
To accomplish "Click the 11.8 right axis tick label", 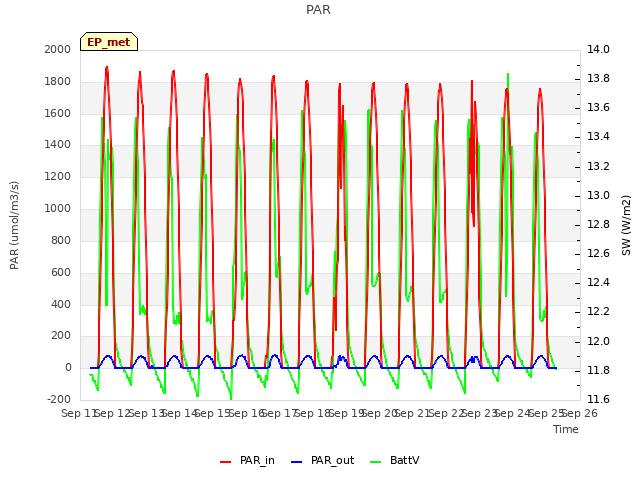I will [x=598, y=371].
